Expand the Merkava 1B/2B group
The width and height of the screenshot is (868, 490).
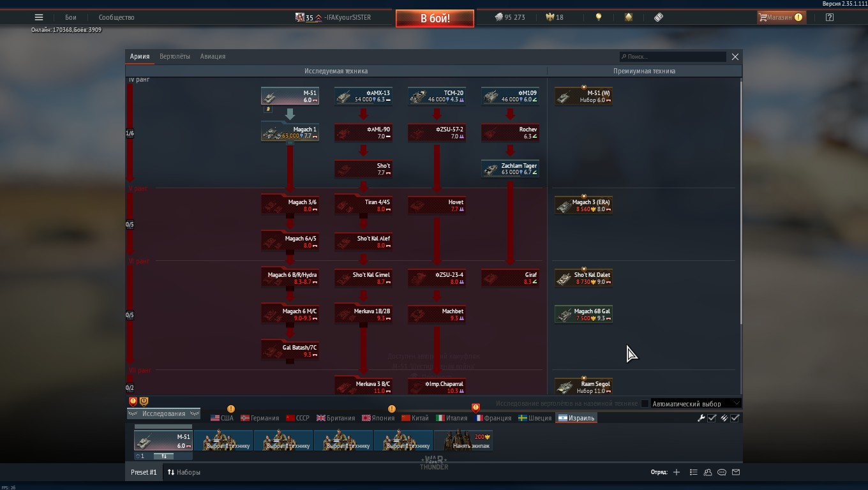coord(363,315)
